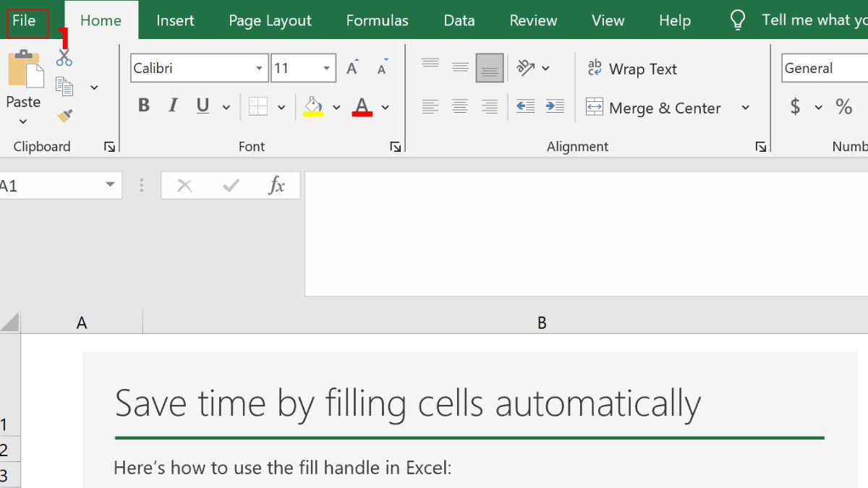868x488 pixels.
Task: Expand the Merge & Center options
Action: coord(746,107)
